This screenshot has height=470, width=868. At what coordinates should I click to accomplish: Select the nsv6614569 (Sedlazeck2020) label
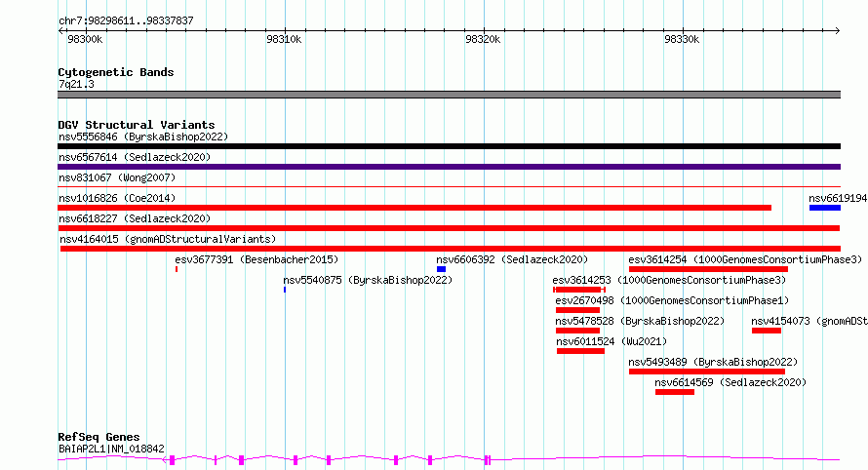[x=730, y=382]
